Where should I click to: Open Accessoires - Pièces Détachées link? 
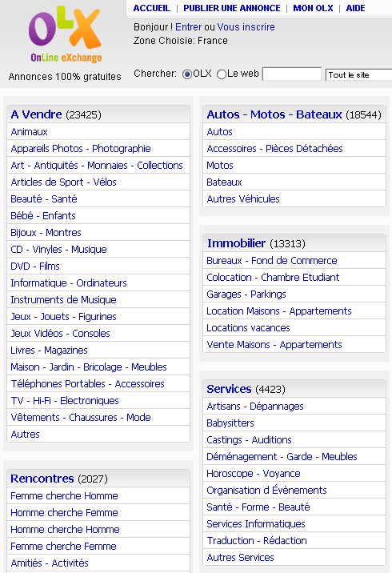pos(274,148)
